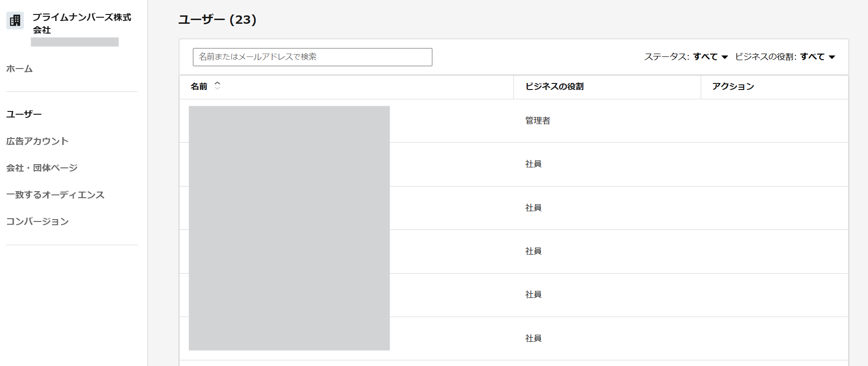This screenshot has width=868, height=366.
Task: Sort users using the 名前 sort arrows
Action: click(x=217, y=86)
